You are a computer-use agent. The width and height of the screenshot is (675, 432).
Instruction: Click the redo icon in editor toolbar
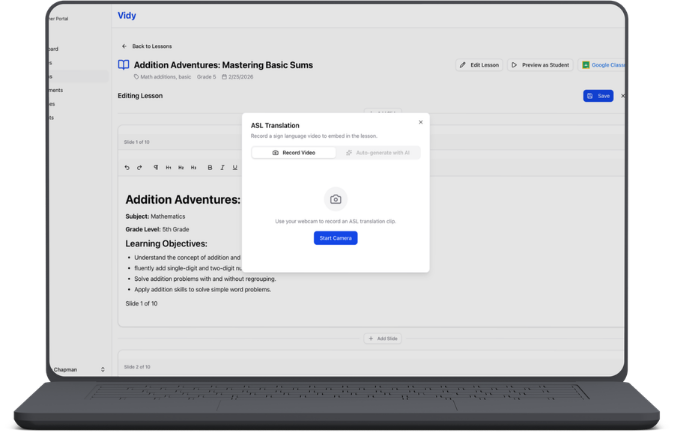pos(139,168)
